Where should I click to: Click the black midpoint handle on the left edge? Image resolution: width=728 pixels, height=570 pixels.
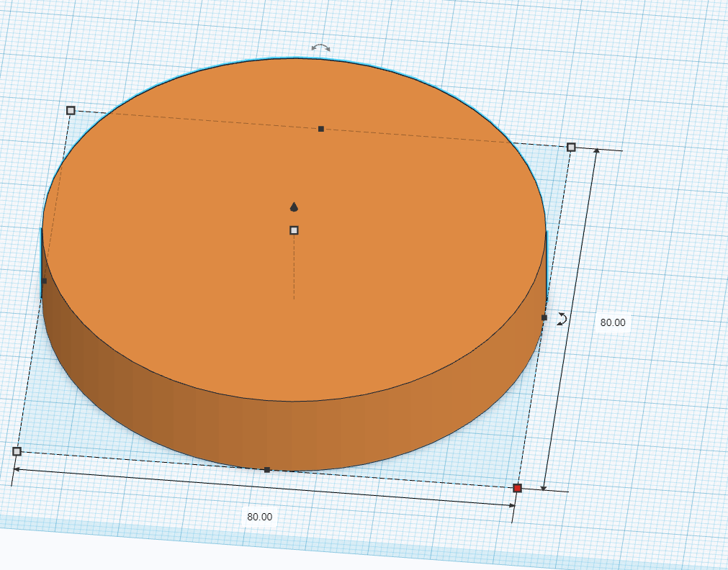(x=44, y=281)
